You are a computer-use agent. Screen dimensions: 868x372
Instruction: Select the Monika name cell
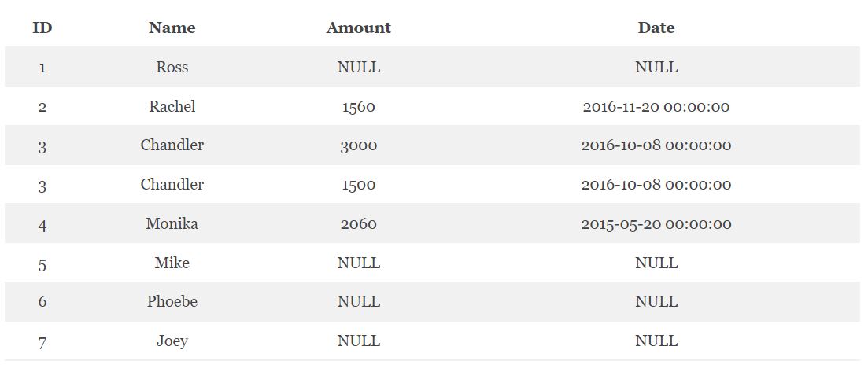point(172,223)
